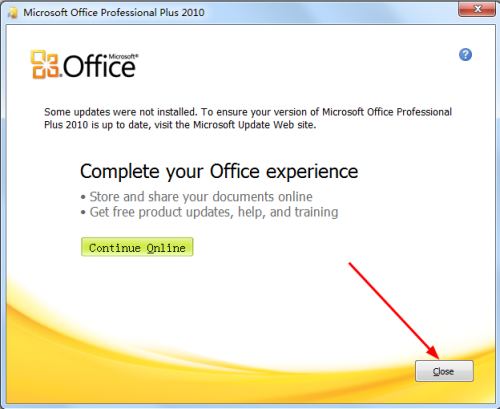This screenshot has width=500, height=409.
Task: Click the bullet dot before Get free
Action: coord(83,213)
